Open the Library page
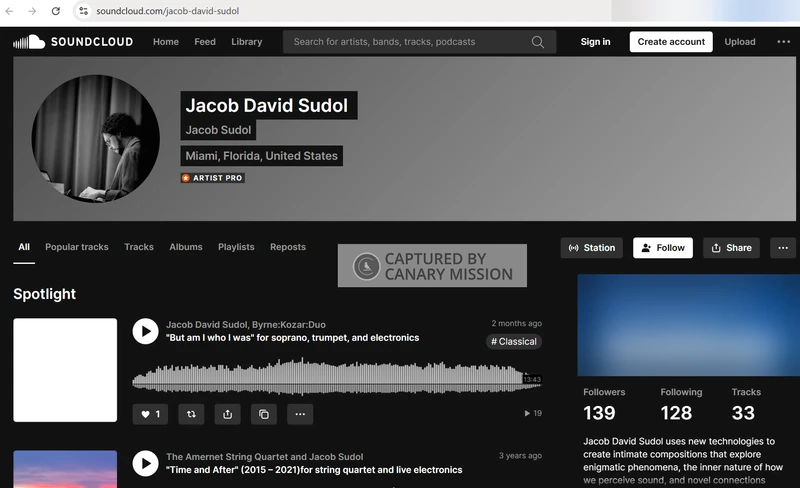The width and height of the screenshot is (800, 488). pos(246,42)
